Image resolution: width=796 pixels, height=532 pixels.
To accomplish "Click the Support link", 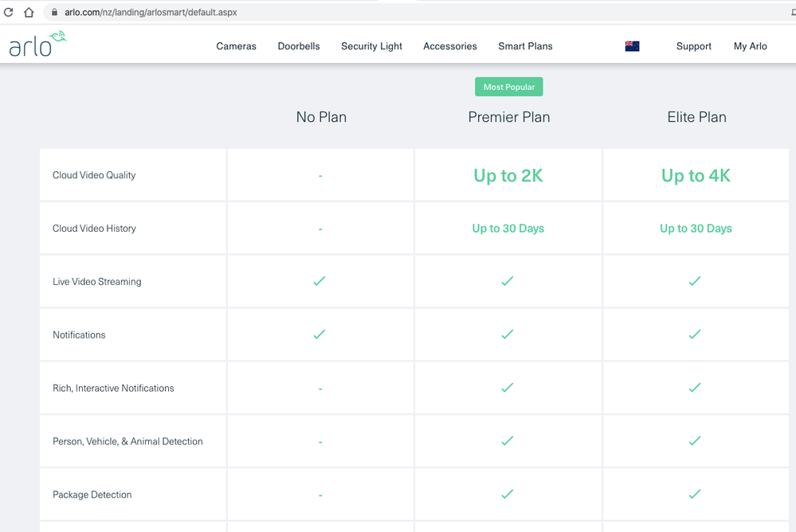I will click(693, 46).
